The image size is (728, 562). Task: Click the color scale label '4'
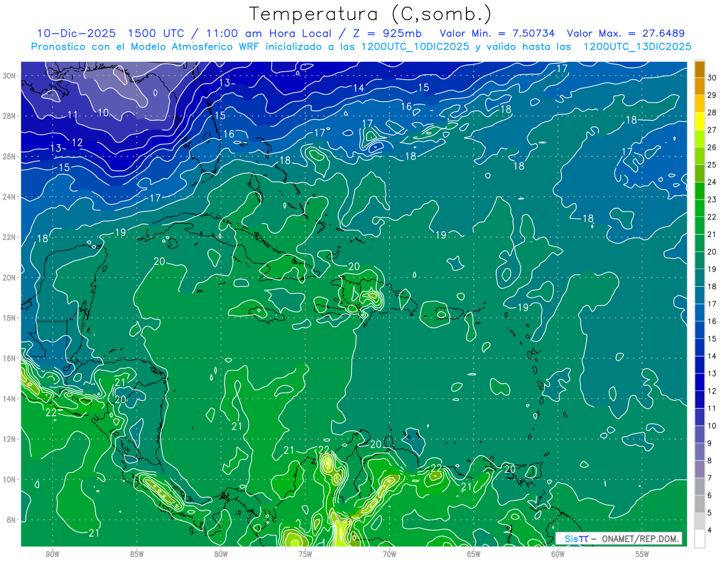pos(710,530)
